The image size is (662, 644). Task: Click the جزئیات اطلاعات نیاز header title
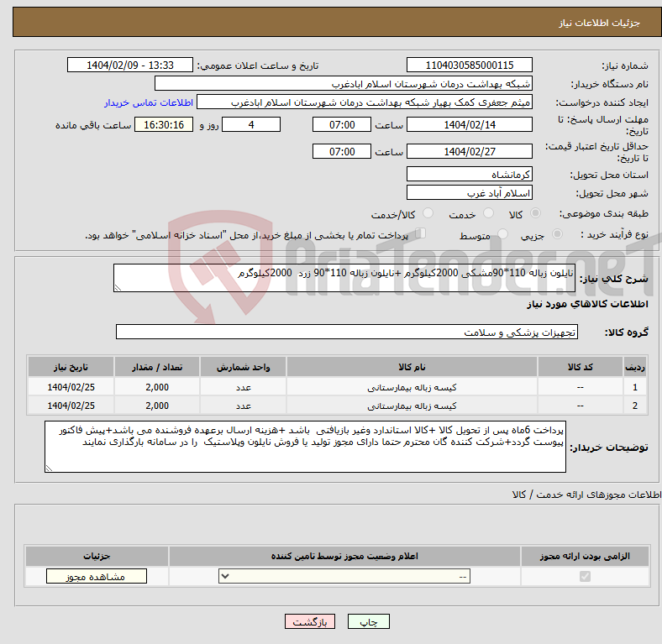click(600, 23)
